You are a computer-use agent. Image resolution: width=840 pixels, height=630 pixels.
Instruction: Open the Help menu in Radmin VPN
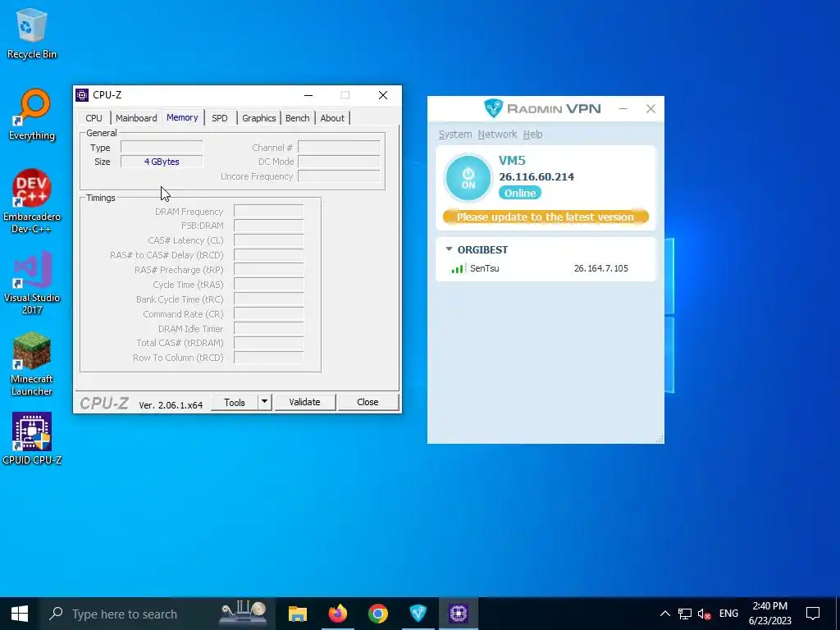[532, 135]
